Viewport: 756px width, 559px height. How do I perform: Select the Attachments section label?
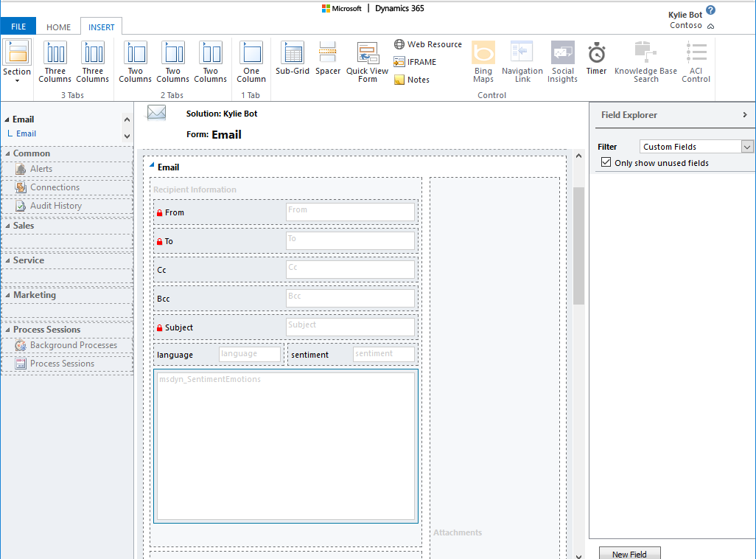point(458,532)
